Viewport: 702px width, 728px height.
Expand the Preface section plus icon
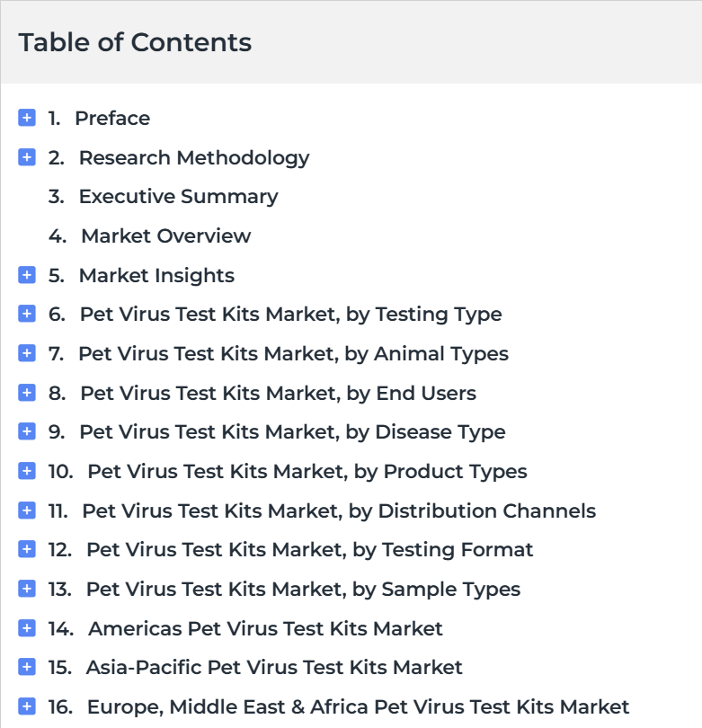click(27, 118)
